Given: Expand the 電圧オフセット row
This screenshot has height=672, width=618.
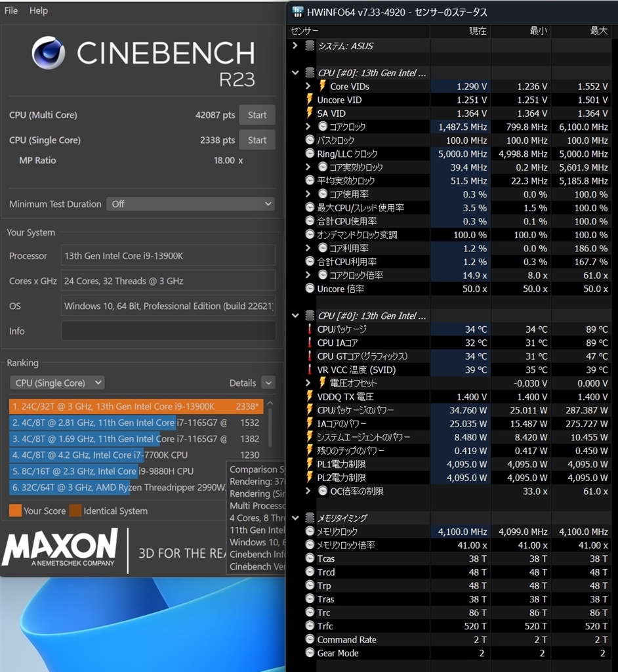Looking at the screenshot, I should point(308,383).
